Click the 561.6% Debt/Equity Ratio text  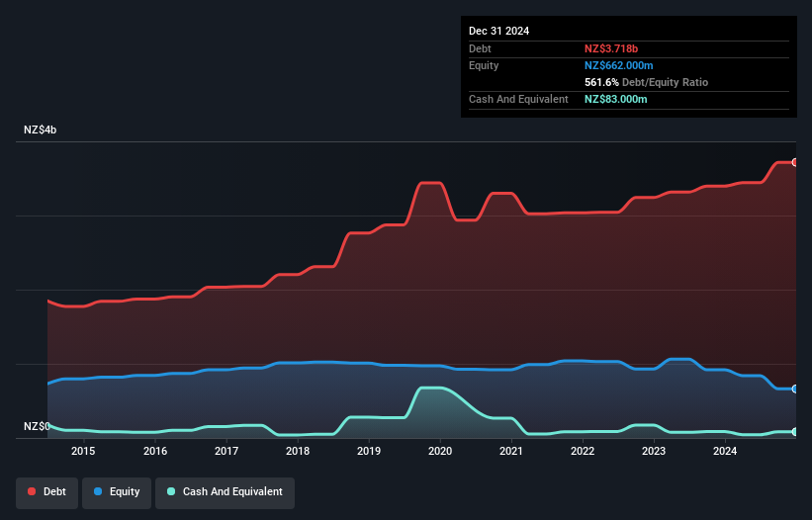tap(646, 82)
